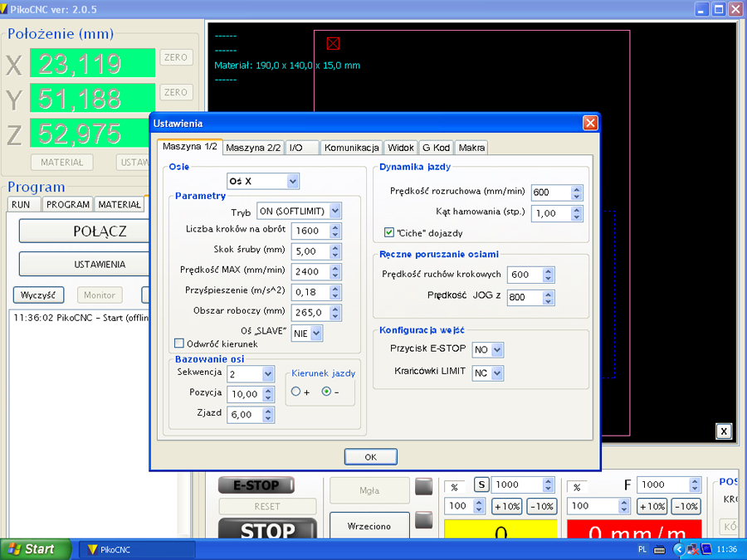This screenshot has width=747, height=560.
Task: Click the Prędkość rozruchowa value field
Action: point(551,192)
